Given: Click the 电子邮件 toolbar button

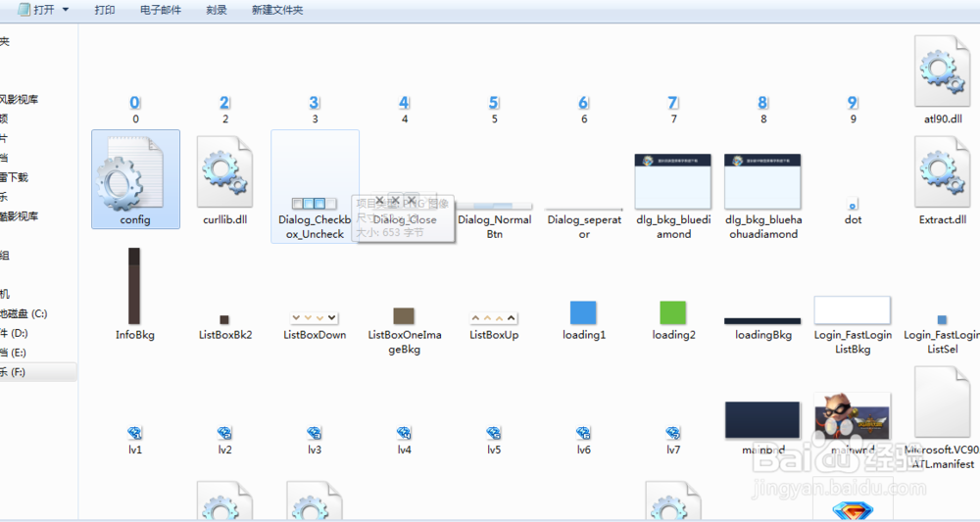Looking at the screenshot, I should click(161, 10).
